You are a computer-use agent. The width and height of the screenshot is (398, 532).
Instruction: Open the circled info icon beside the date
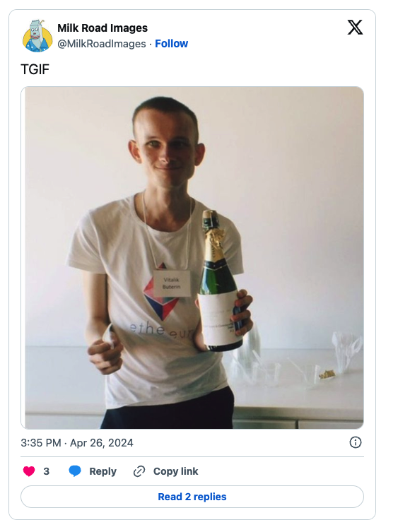pyautogui.click(x=355, y=442)
